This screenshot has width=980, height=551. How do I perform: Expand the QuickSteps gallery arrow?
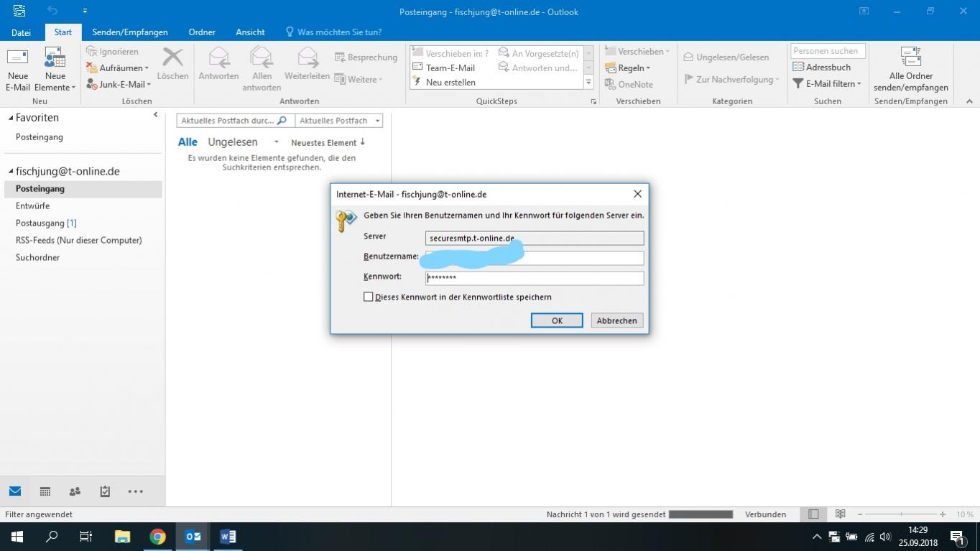588,82
